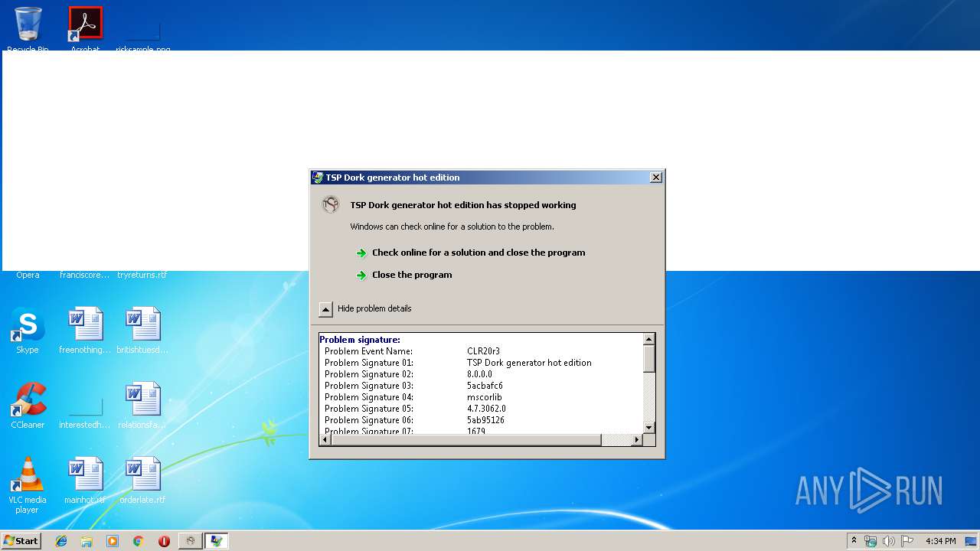Open the Action Center flag icon

click(907, 541)
